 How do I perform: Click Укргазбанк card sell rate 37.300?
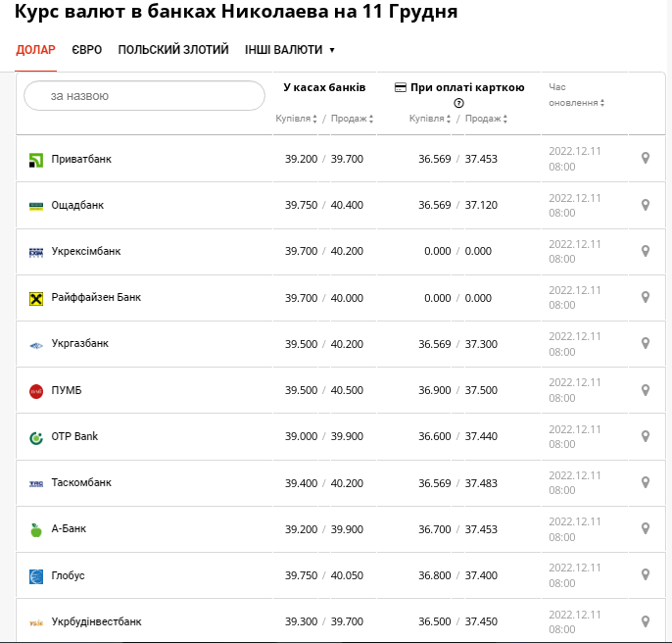pos(481,344)
